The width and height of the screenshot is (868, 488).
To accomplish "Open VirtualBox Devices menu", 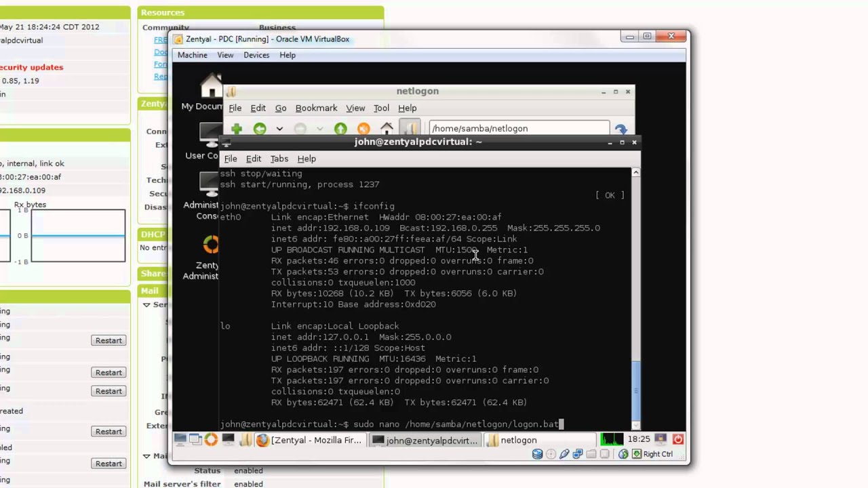I will (256, 55).
